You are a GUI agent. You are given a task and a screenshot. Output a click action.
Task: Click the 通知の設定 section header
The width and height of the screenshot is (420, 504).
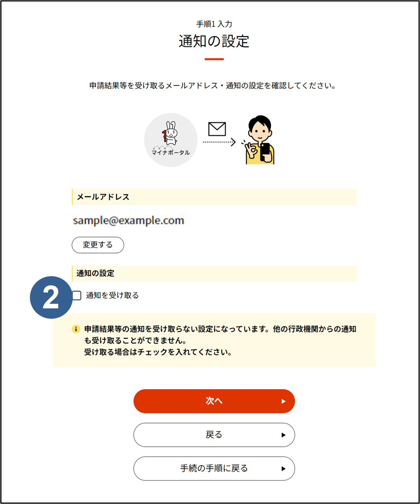click(214, 273)
